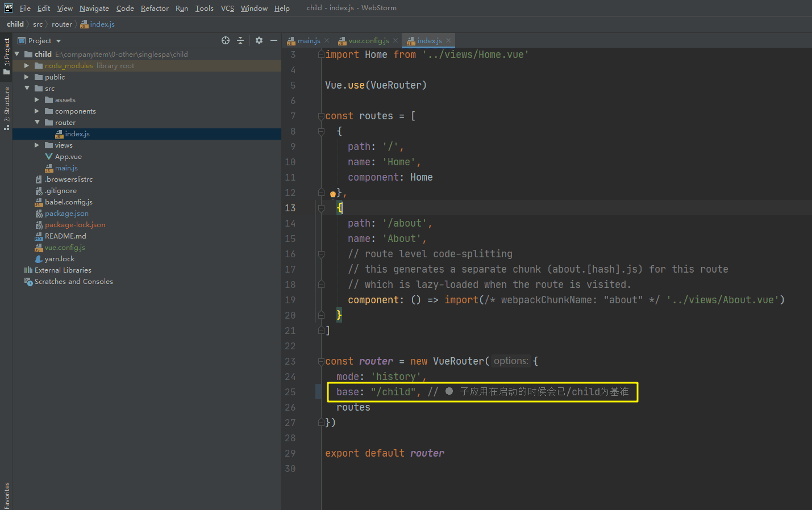812x510 pixels.
Task: Click the line 25 gutter change marker
Action: [x=318, y=392]
